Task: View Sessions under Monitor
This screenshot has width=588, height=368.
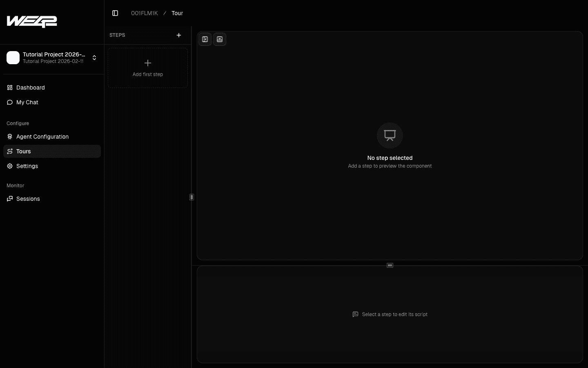Action: (x=27, y=199)
